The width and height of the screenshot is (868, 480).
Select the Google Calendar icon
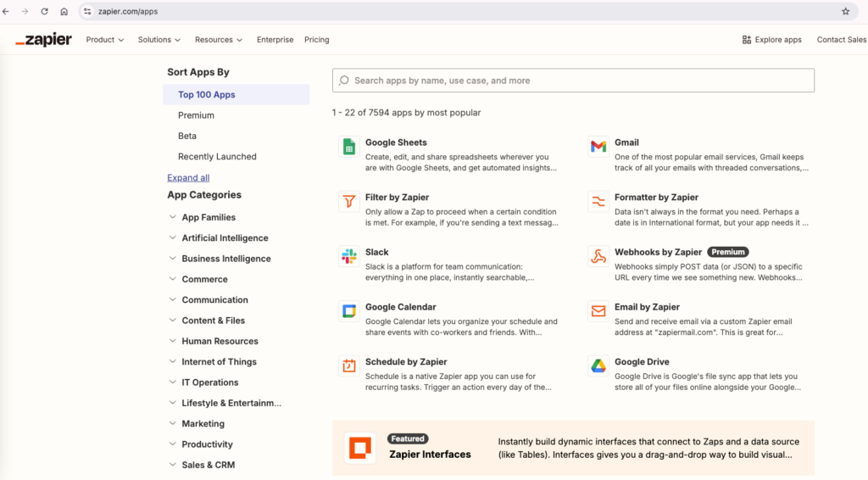pyautogui.click(x=348, y=311)
